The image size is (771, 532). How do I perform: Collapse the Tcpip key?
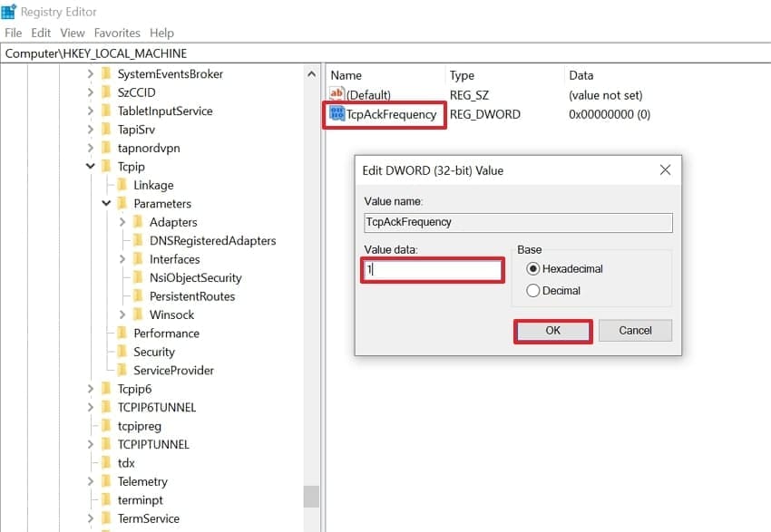point(90,167)
